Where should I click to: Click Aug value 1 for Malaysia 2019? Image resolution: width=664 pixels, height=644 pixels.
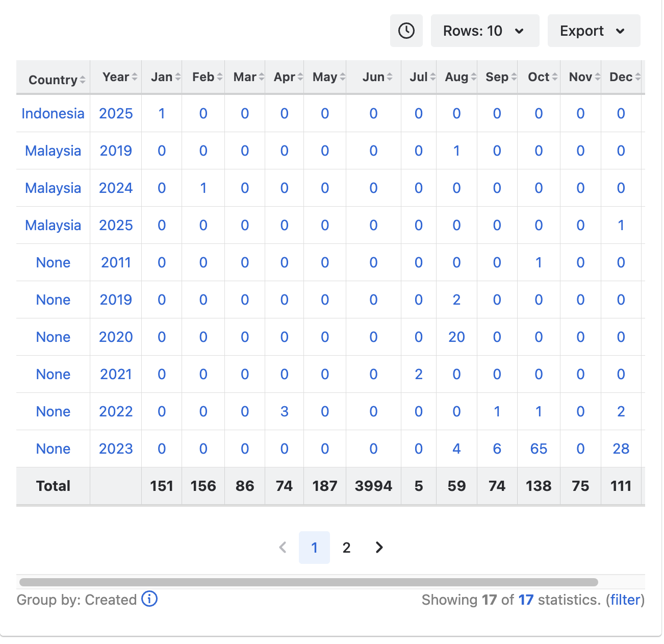tap(456, 151)
